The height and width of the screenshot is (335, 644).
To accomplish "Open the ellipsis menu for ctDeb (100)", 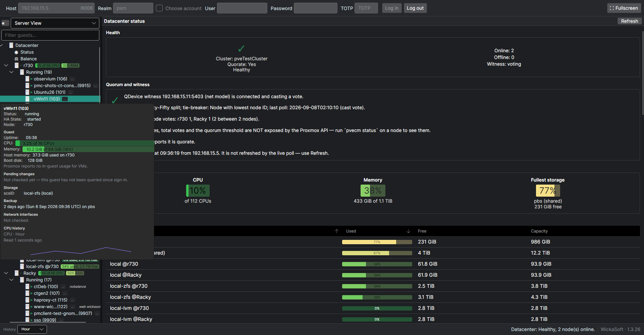I will [x=63, y=287].
